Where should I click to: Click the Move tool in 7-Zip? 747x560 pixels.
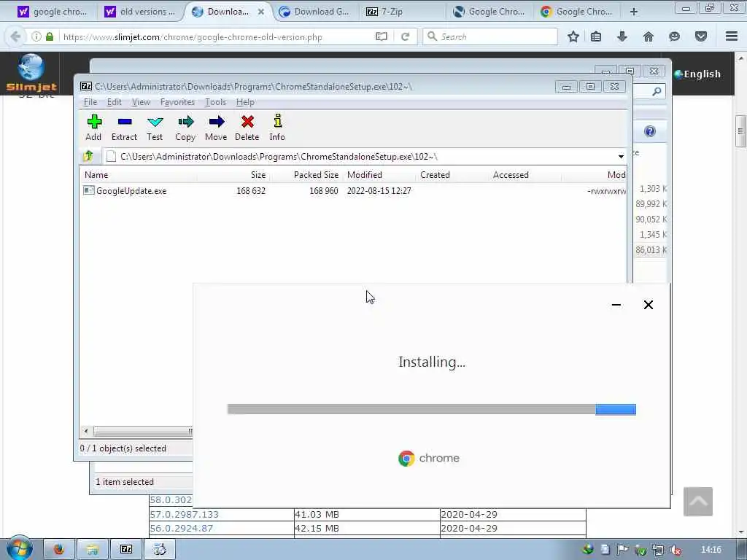[216, 128]
